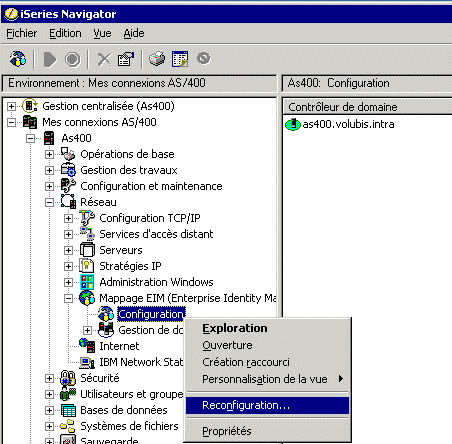
Task: Expand the Gestion centralisée (As400) node
Action: (11, 106)
